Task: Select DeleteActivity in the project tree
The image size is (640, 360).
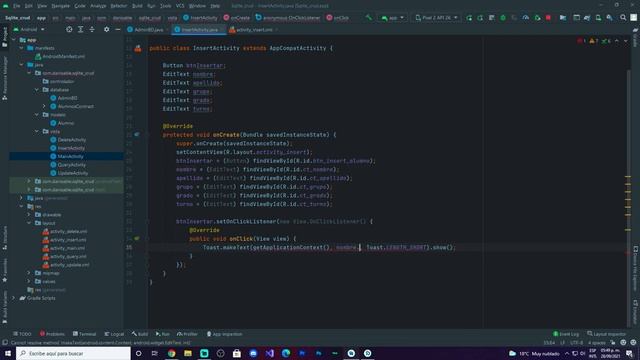Action: pyautogui.click(x=68, y=140)
